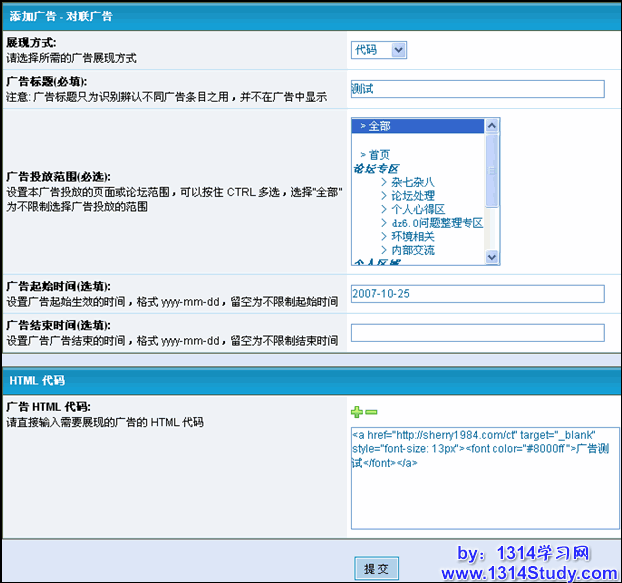Select 个人心得区 forum in scope list
The width and height of the screenshot is (622, 583).
(418, 209)
